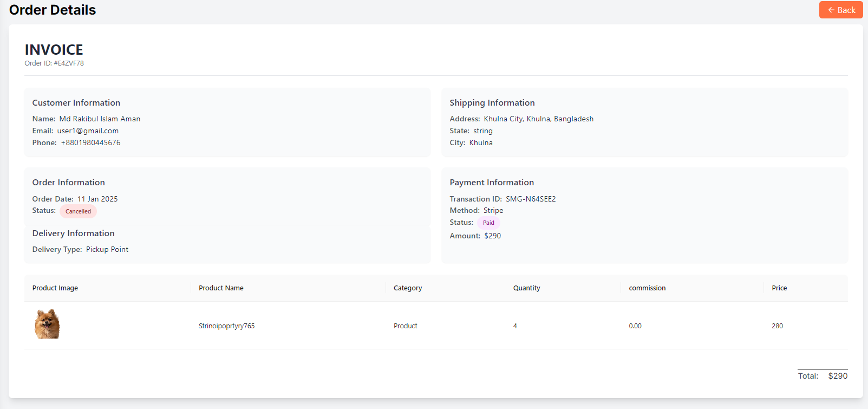
Task: Click the Quantity column header
Action: point(526,288)
